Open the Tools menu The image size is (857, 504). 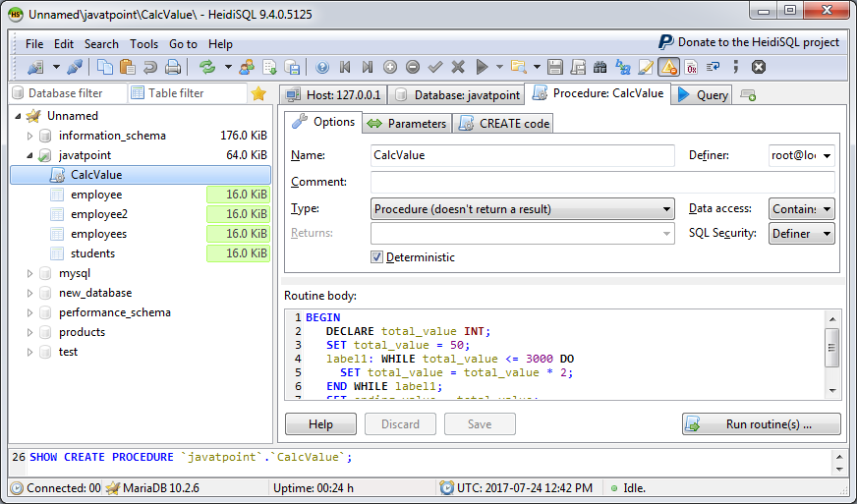coord(143,44)
